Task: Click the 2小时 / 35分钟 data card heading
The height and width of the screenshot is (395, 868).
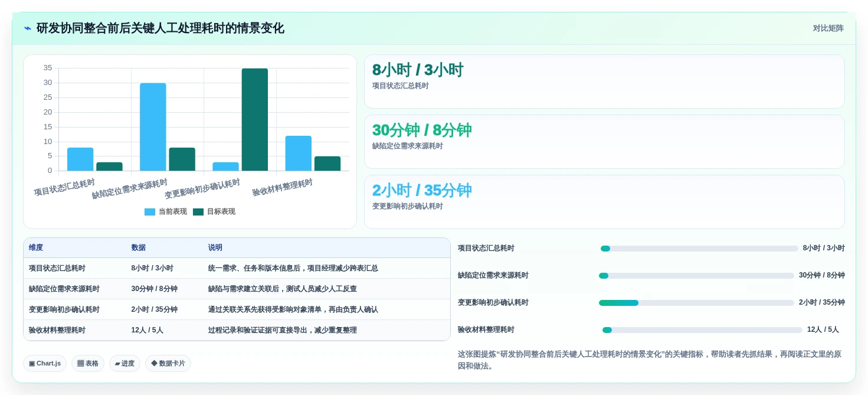Action: [422, 191]
